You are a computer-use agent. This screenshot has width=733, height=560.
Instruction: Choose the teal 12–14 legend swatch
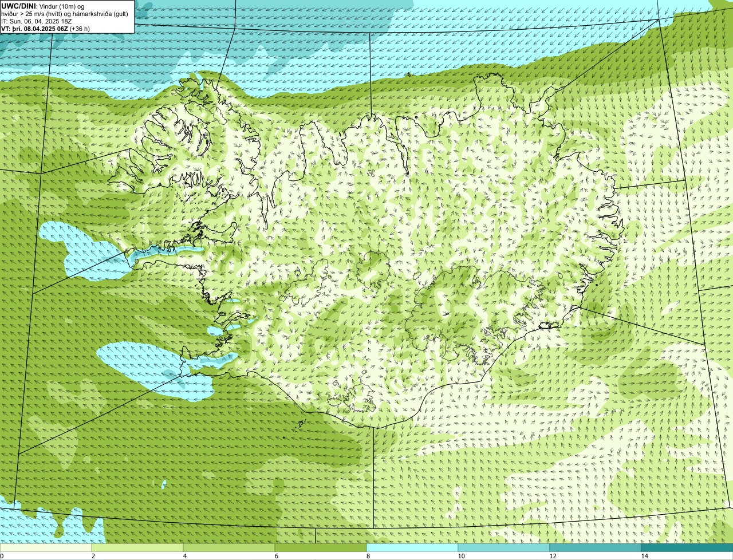click(596, 547)
